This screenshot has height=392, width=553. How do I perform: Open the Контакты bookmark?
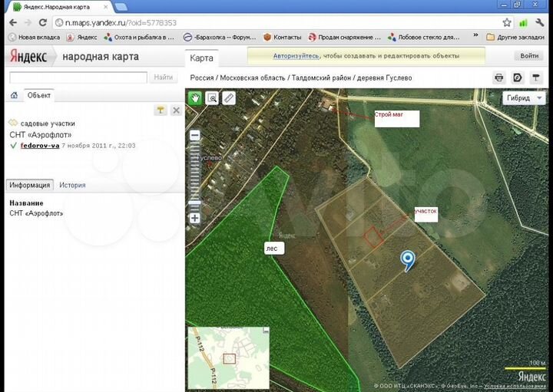coord(283,37)
